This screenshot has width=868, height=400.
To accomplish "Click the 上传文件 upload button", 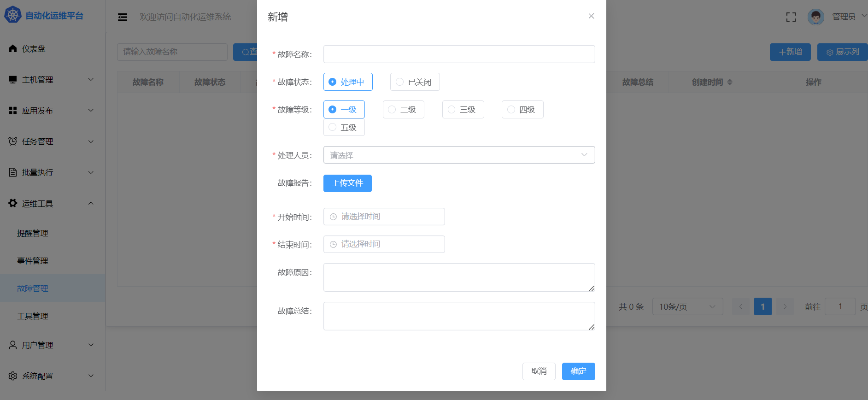I will pos(347,183).
